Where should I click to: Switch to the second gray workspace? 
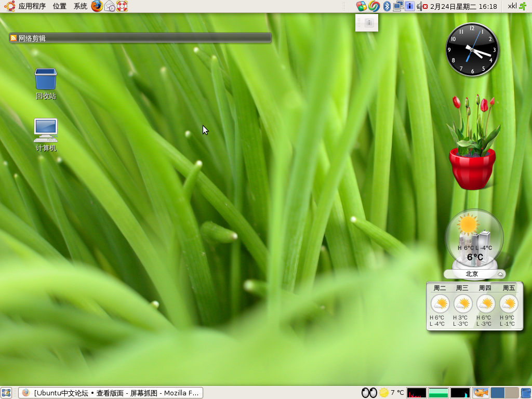coord(512,393)
